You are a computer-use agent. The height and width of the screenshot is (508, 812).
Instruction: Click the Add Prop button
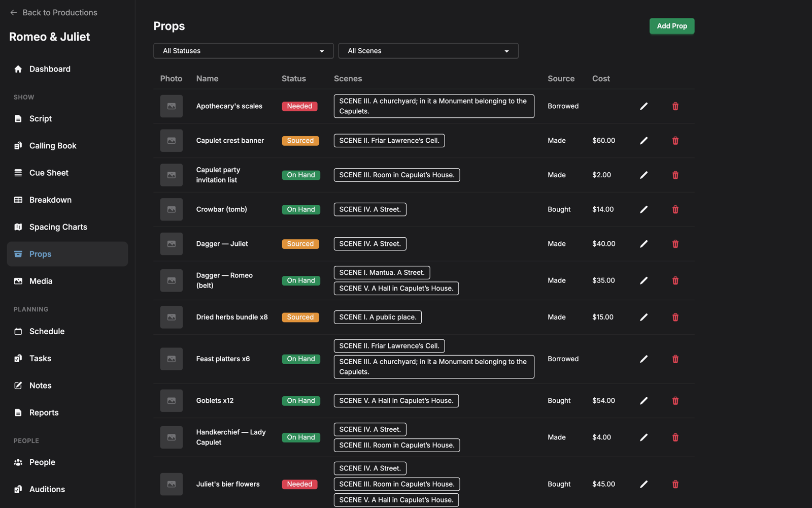coord(672,26)
